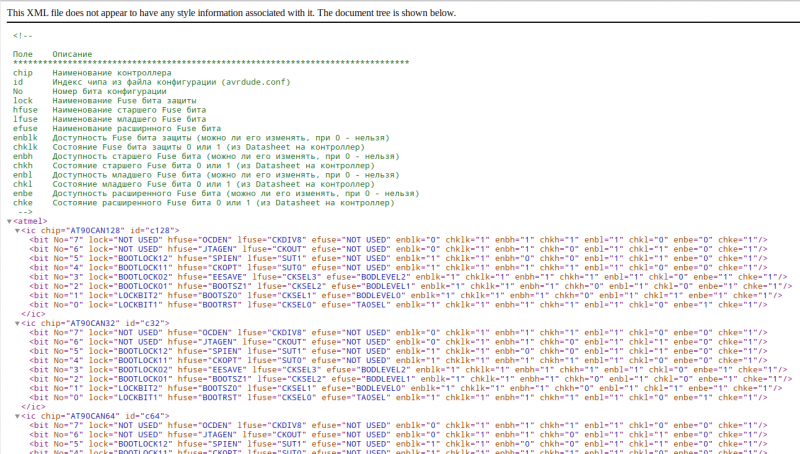Image resolution: width=800 pixels, height=454 pixels.
Task: Select bit No="2" row under AT90CAN128
Action: tap(411, 286)
